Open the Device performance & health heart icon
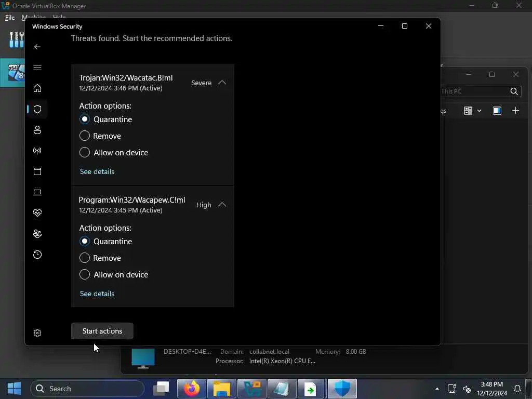This screenshot has width=532, height=399. click(37, 213)
